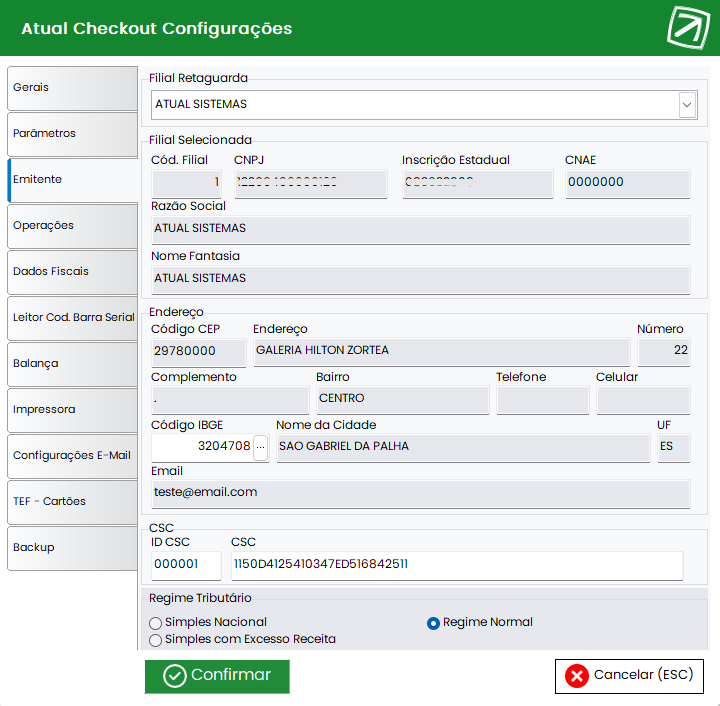Click Nome da Cidade field SAO GABRIEL DA PALHA
This screenshot has height=706, width=720.
pyautogui.click(x=463, y=448)
